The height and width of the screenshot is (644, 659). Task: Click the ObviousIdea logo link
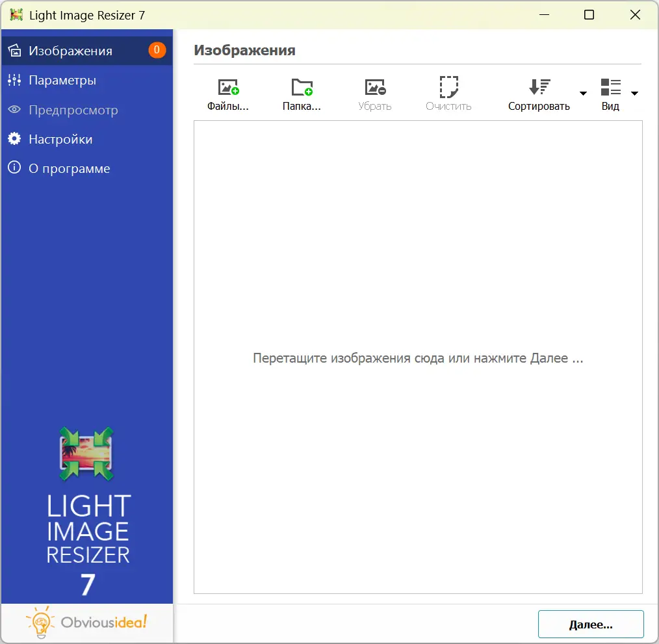(x=88, y=622)
